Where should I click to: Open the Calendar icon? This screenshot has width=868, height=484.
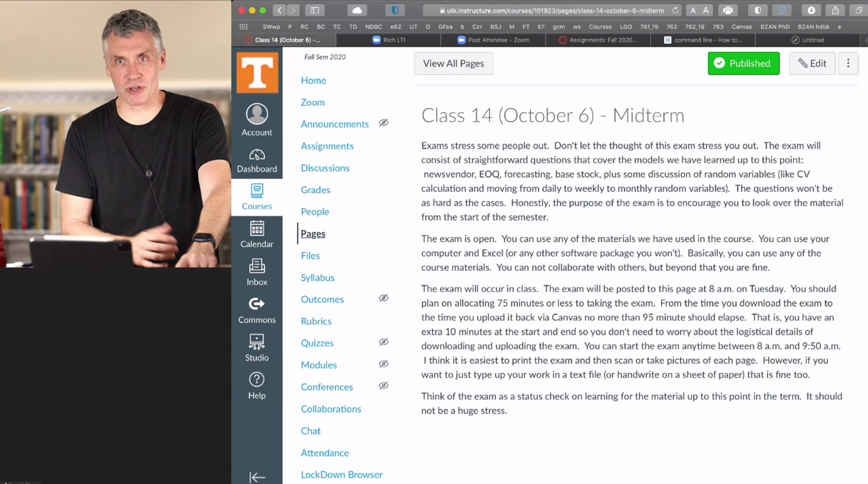tap(256, 234)
